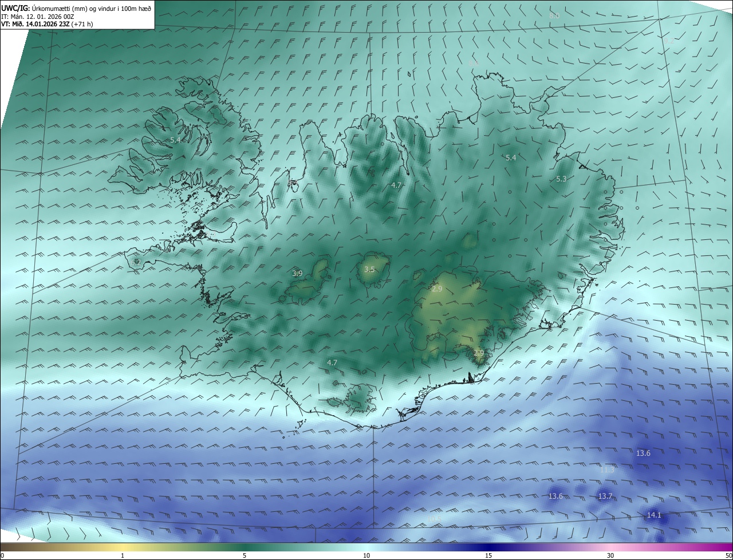Click the 50 tick on the color scale
The height and width of the screenshot is (560, 733).
coord(728,555)
